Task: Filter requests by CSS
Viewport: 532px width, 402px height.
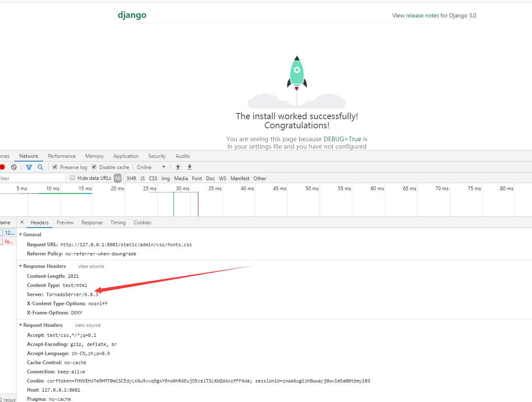Action: [153, 178]
